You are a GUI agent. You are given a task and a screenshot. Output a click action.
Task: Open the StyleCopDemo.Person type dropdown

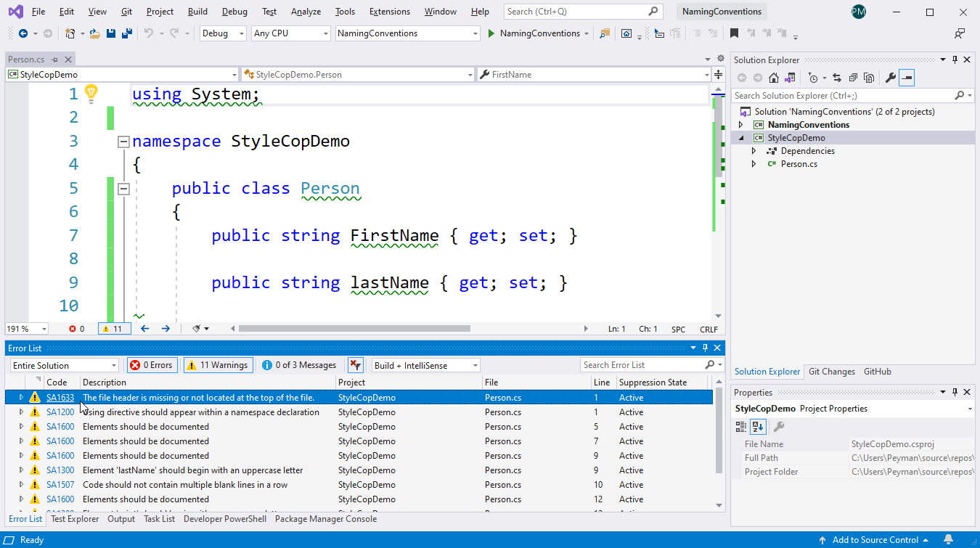(x=358, y=74)
